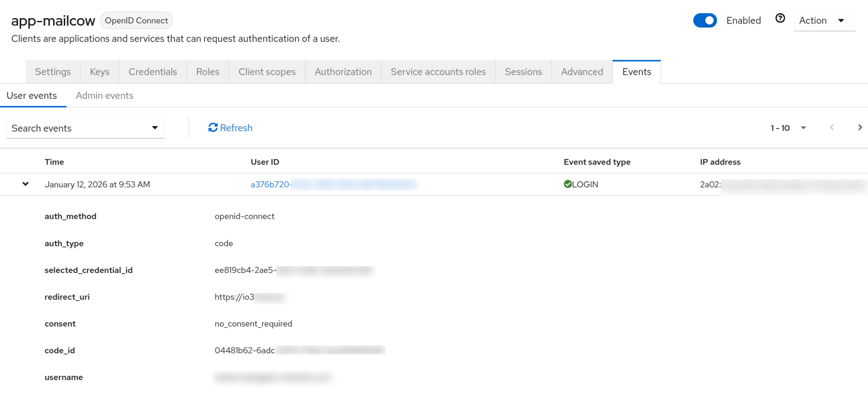Click the previous page chevron arrow
Image resolution: width=868 pixels, height=397 pixels.
831,127
